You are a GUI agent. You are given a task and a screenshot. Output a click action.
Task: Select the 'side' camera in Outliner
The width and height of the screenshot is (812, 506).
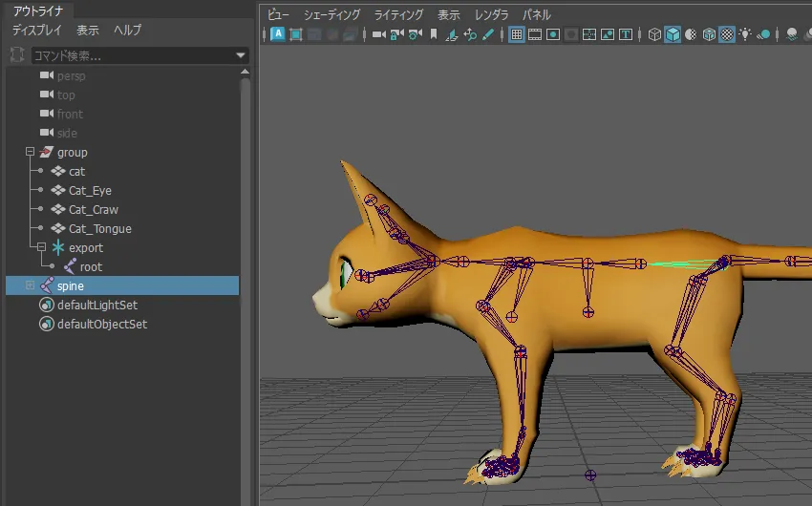pos(67,133)
